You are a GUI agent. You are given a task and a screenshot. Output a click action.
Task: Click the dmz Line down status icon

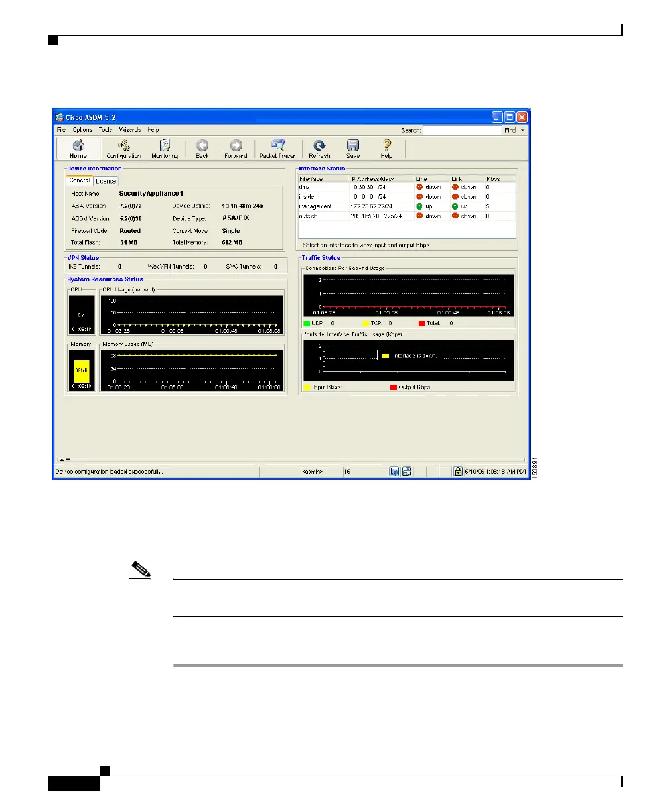419,187
